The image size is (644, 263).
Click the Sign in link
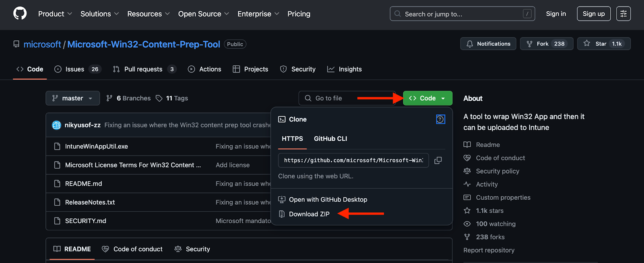556,14
